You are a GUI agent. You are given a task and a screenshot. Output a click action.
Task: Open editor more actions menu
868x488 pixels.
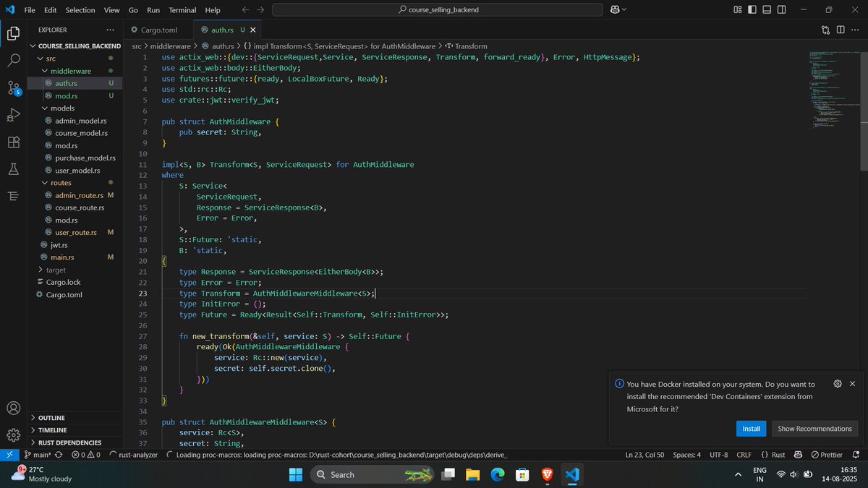(x=855, y=30)
